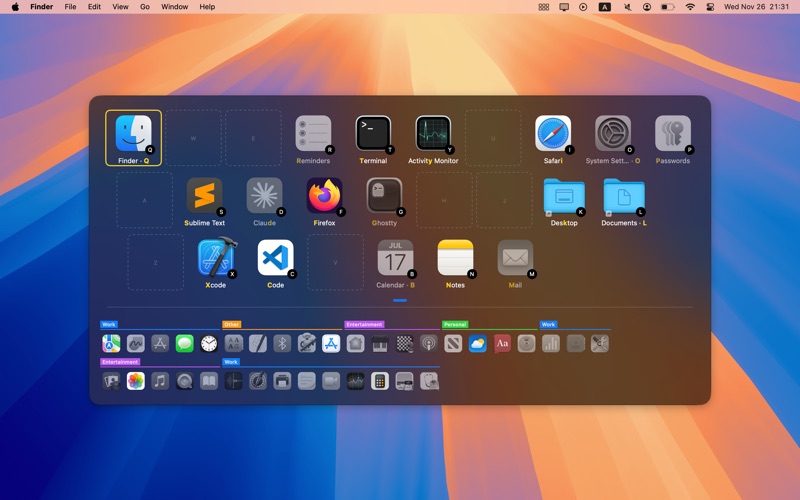This screenshot has height=500, width=800.
Task: Click the blue page indicator below the grid
Action: (400, 301)
